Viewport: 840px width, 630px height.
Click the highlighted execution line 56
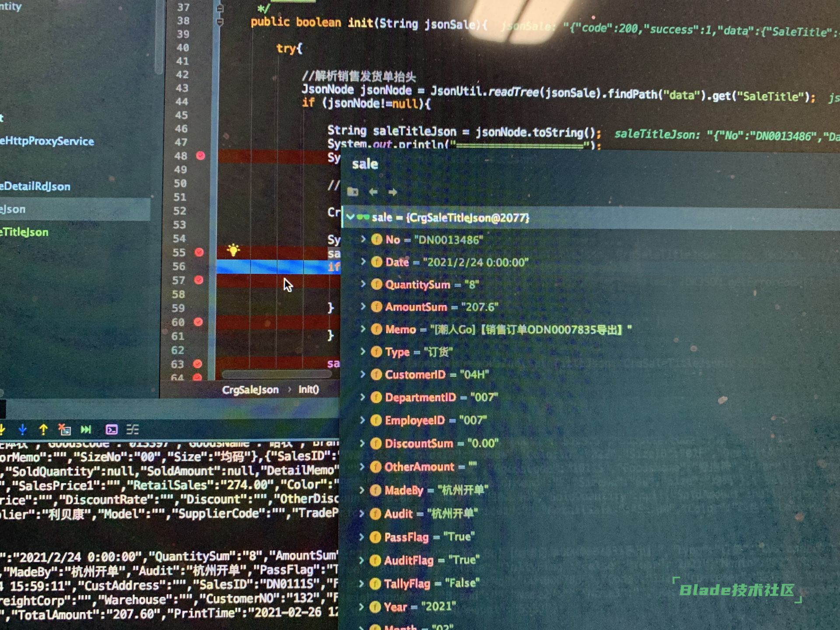[x=278, y=266]
